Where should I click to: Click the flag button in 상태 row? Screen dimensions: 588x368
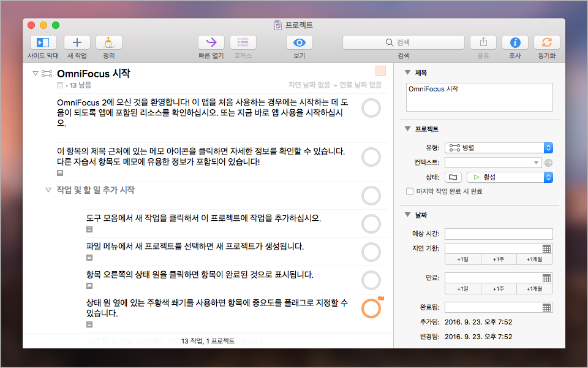point(453,177)
